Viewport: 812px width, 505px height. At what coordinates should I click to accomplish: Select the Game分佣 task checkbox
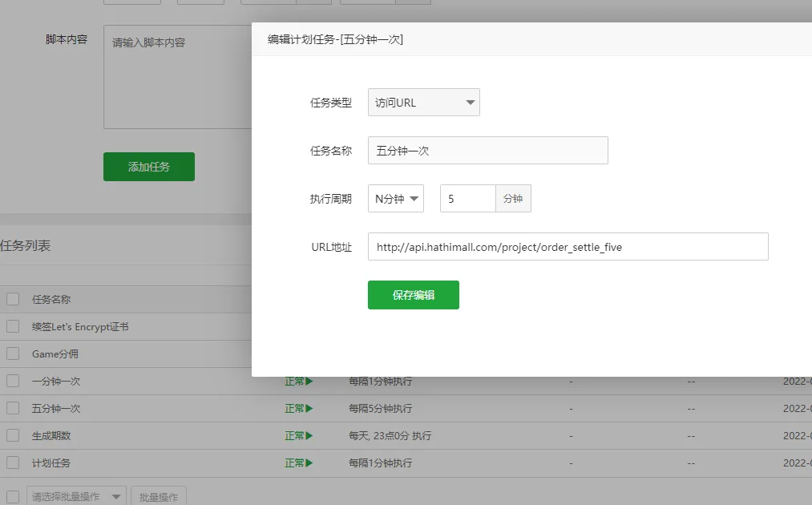13,353
